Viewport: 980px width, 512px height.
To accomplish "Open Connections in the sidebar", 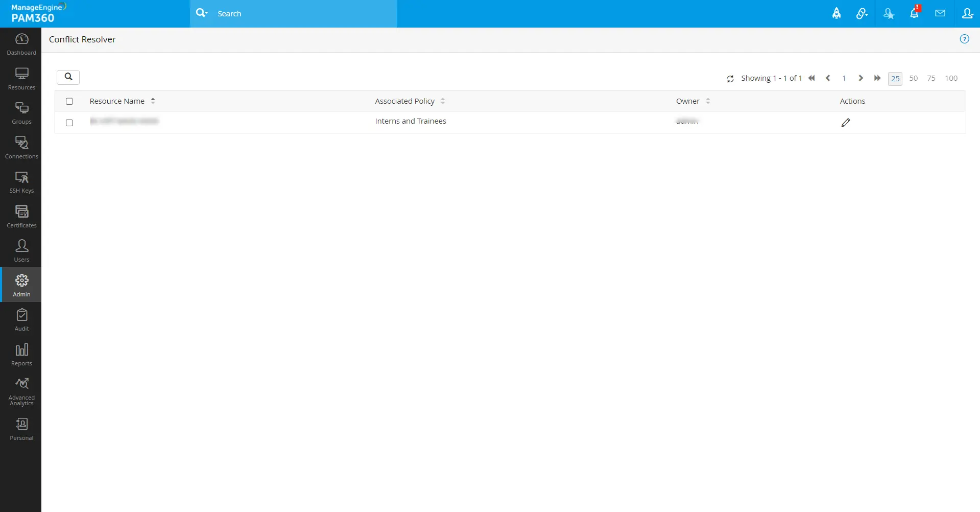I will click(x=21, y=148).
